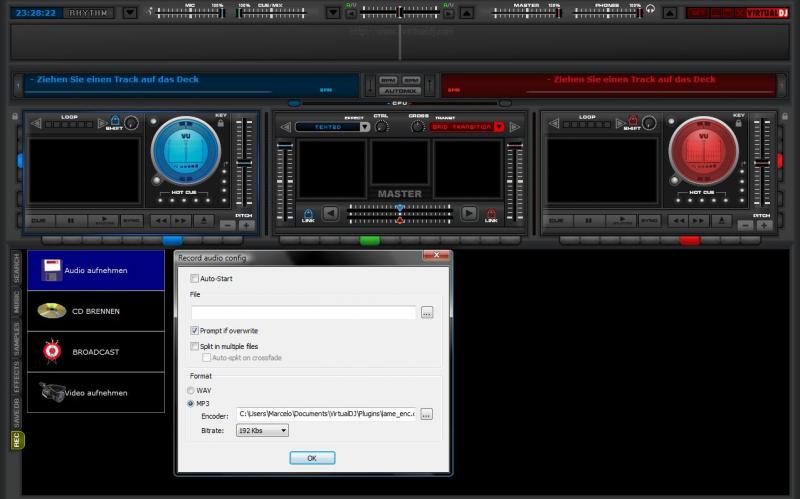Fast-forward the right deck track

click(x=698, y=221)
